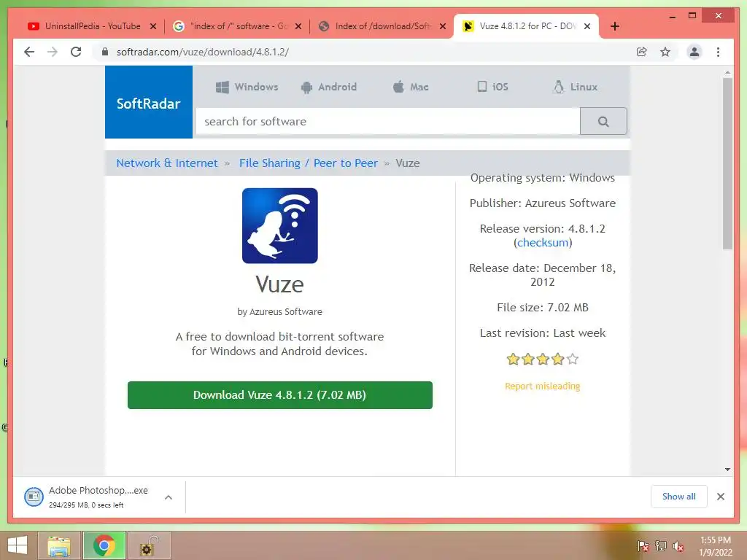Switch to Index of /download/Soft tab
Screen dimensions: 747x560
pos(383,26)
